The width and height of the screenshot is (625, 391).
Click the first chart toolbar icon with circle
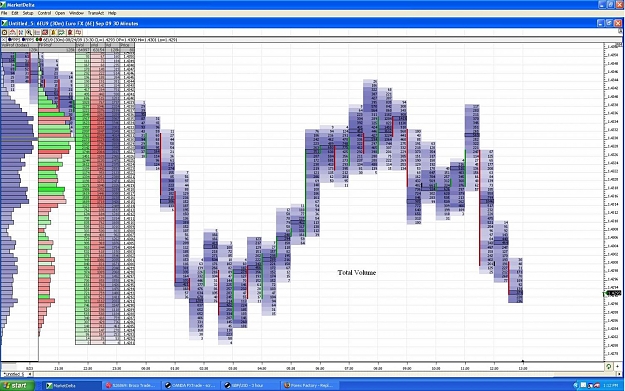click(4, 32)
